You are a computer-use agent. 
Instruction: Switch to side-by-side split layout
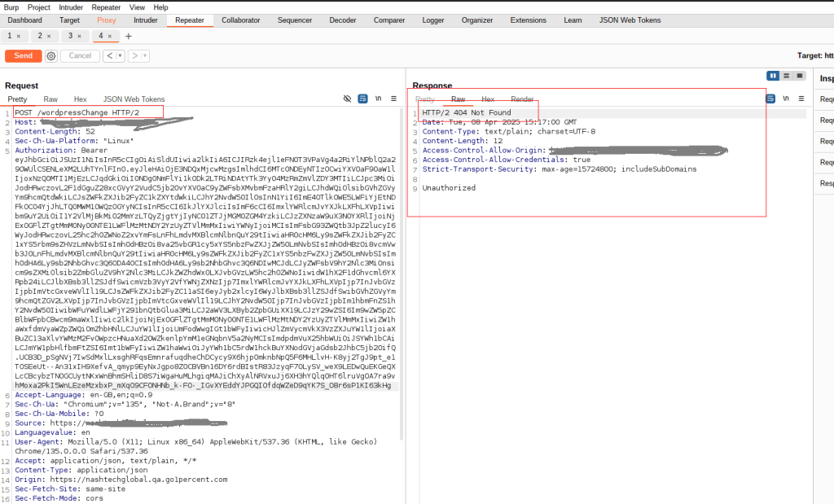[774, 76]
